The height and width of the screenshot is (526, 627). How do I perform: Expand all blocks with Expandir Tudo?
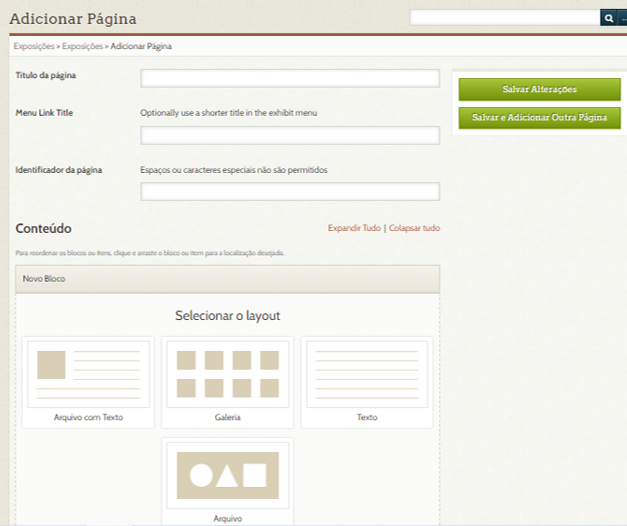[x=354, y=228]
